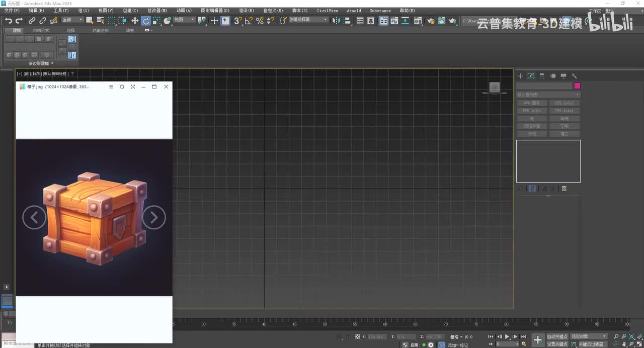Click the Align tool icon

point(346,21)
